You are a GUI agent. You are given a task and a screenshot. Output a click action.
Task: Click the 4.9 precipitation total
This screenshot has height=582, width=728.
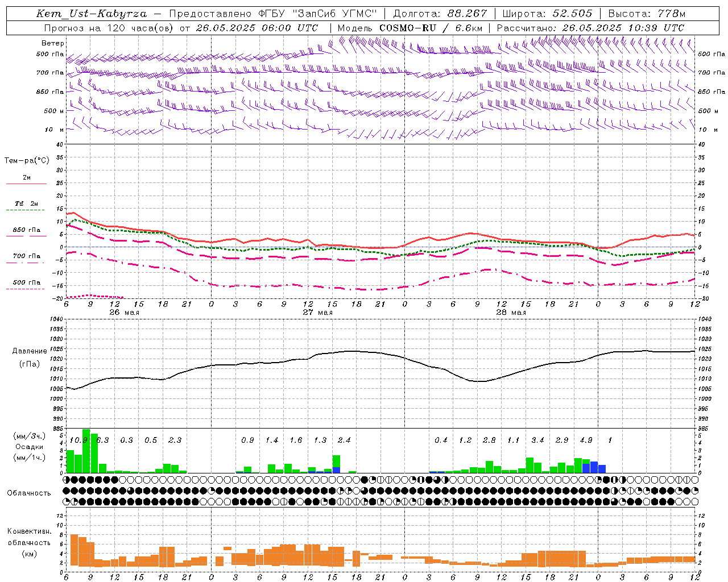click(586, 440)
